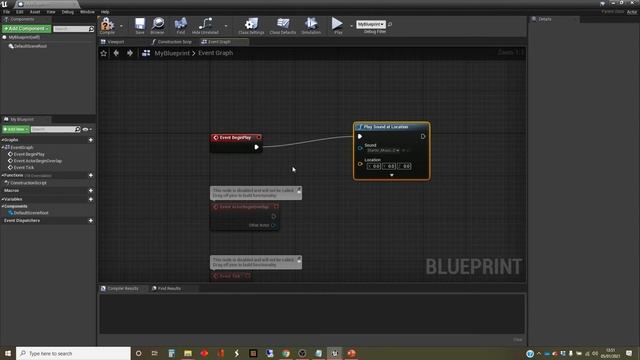This screenshot has width=640, height=360.
Task: Click the bookmark star icon in graph header
Action: [x=104, y=53]
